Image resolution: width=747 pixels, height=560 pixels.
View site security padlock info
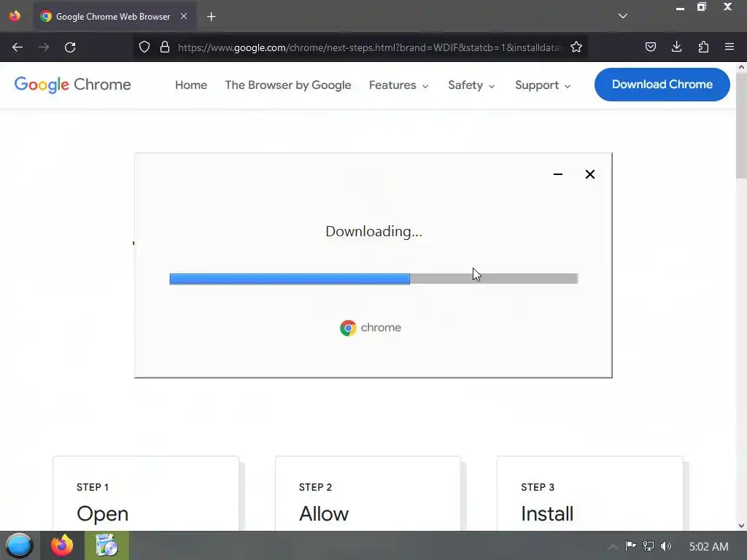pos(165,47)
